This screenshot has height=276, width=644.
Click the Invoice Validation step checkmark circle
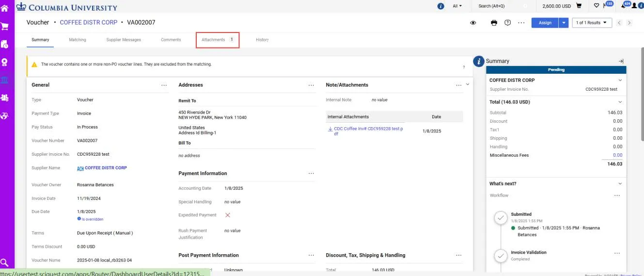coord(501,256)
